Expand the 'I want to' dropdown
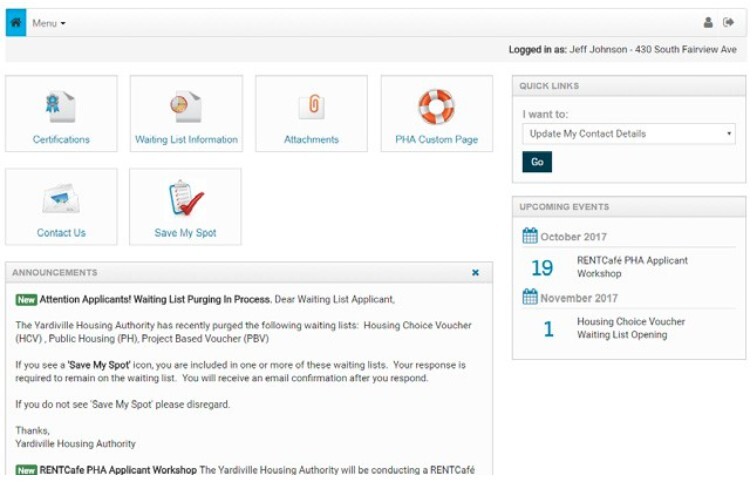755x490 pixels. point(629,133)
